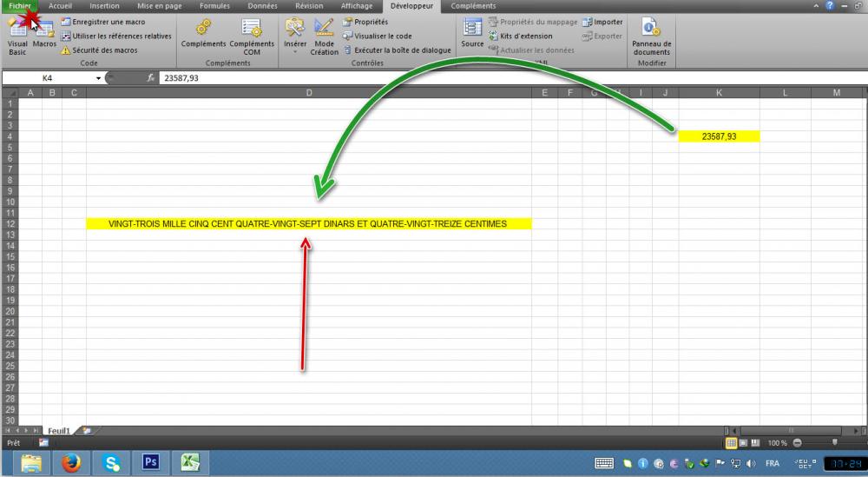This screenshot has height=477, width=868.
Task: Select the Feuil1 sheet tab
Action: coord(59,430)
